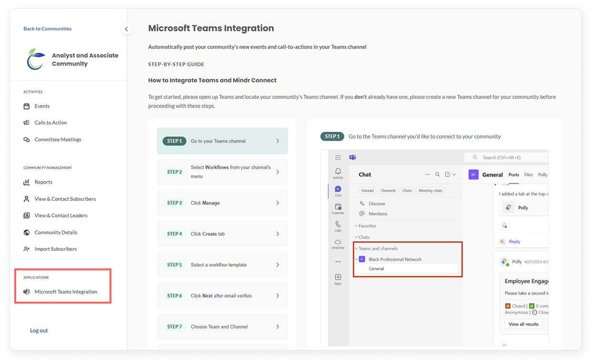Viewport: 594px width, 364px height.
Task: Click the three-dot more apps icon in Teams rail
Action: [338, 262]
